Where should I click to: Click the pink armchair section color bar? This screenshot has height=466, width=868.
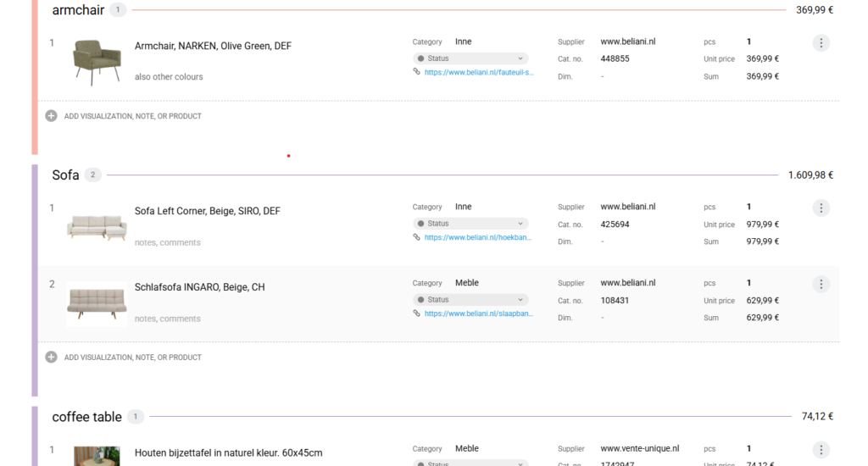coord(35,76)
